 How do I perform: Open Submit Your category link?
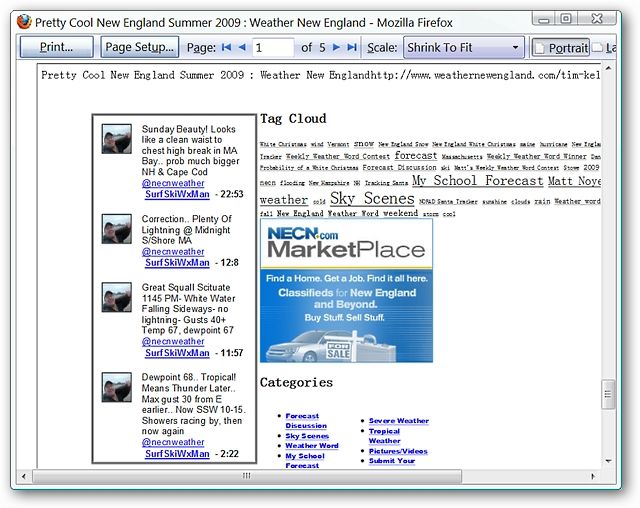point(392,461)
